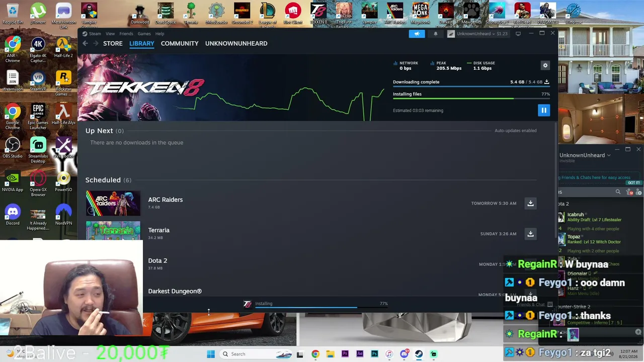Screen dimensions: 644x362
Task: Open Adobe Photoshop from the taskbar
Action: (374, 354)
